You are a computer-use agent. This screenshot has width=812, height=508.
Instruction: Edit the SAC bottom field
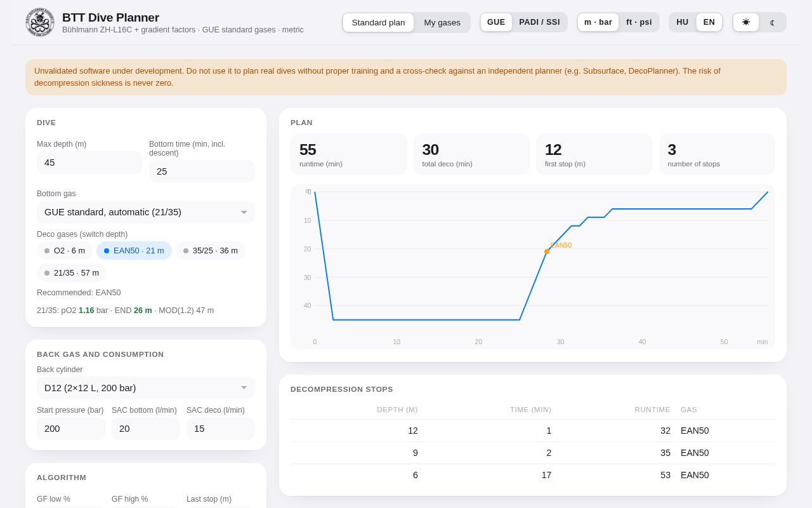tap(146, 429)
